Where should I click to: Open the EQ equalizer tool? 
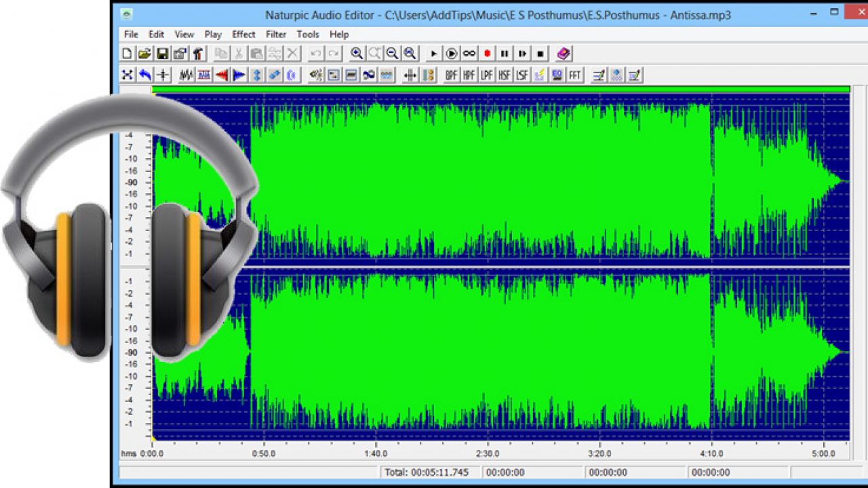[x=557, y=75]
